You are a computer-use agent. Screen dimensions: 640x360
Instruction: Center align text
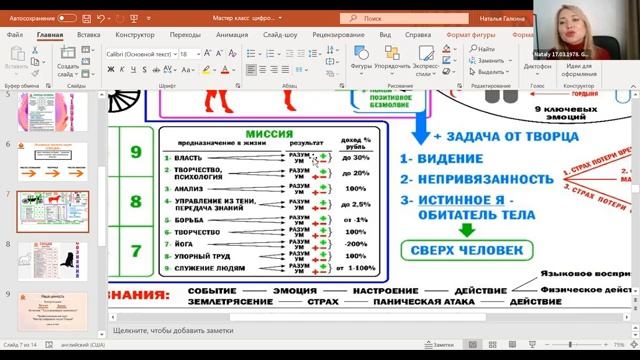click(x=262, y=70)
